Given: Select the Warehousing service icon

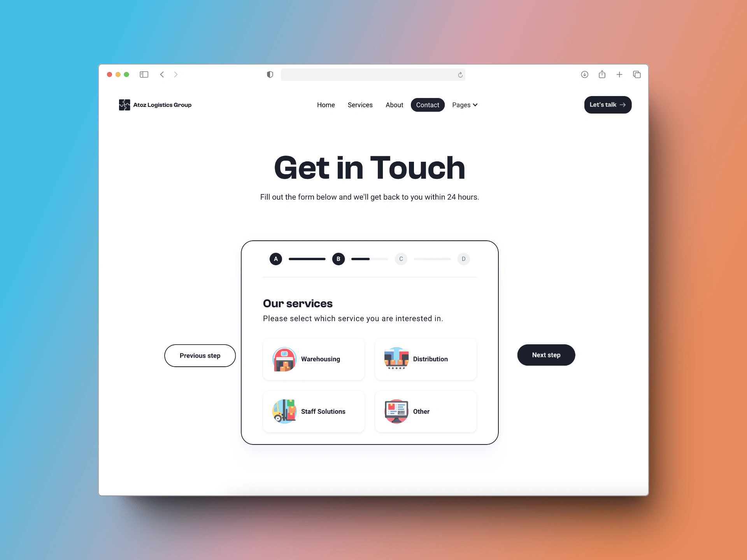Looking at the screenshot, I should pos(284,359).
